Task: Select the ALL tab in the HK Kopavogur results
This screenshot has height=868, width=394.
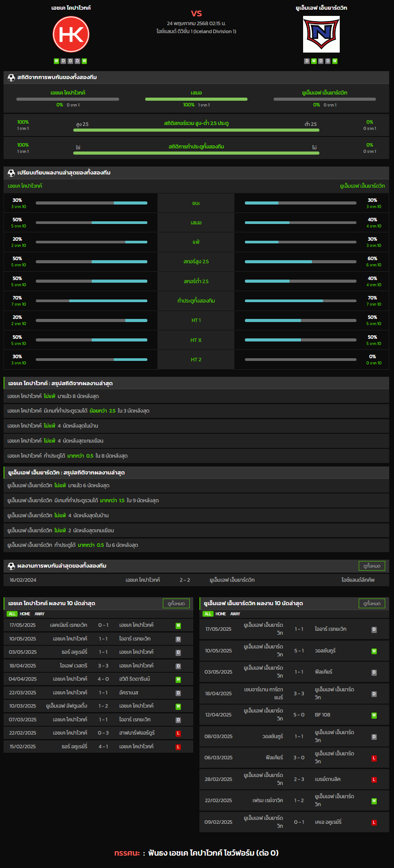Action: point(12,614)
